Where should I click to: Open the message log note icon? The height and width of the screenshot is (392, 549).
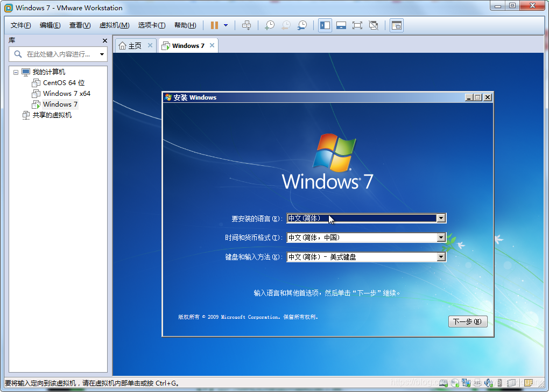pyautogui.click(x=529, y=383)
